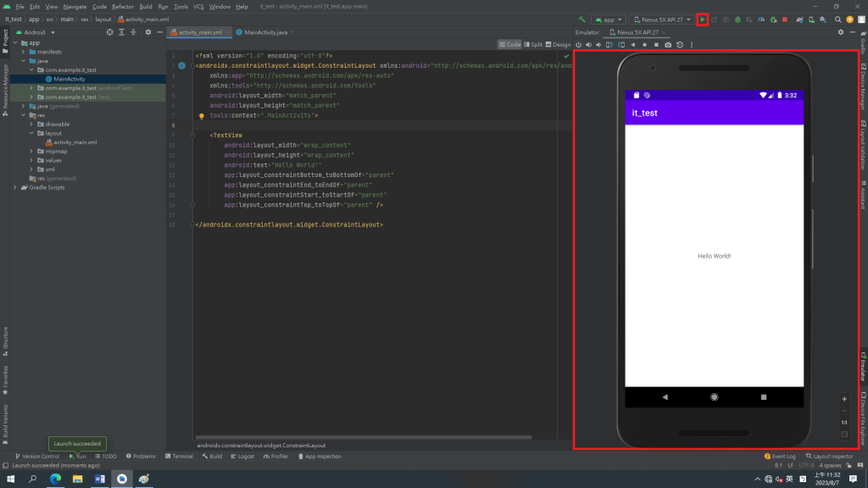Open the Device Manager toolbar icon

(x=811, y=19)
